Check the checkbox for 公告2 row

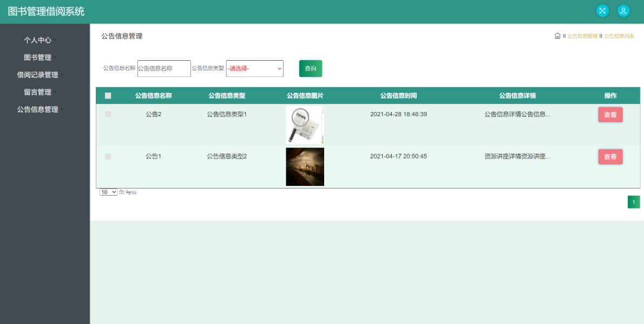point(108,114)
